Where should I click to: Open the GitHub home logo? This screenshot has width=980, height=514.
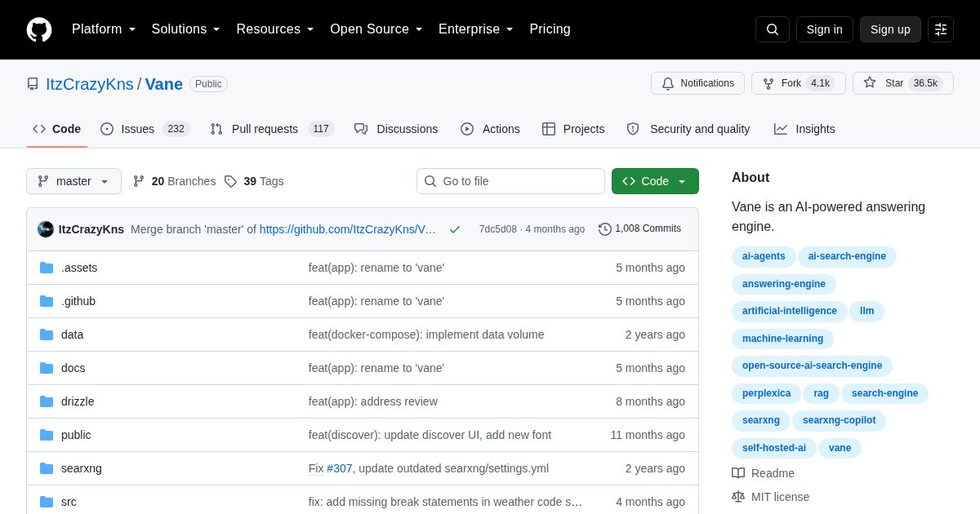pyautogui.click(x=39, y=29)
